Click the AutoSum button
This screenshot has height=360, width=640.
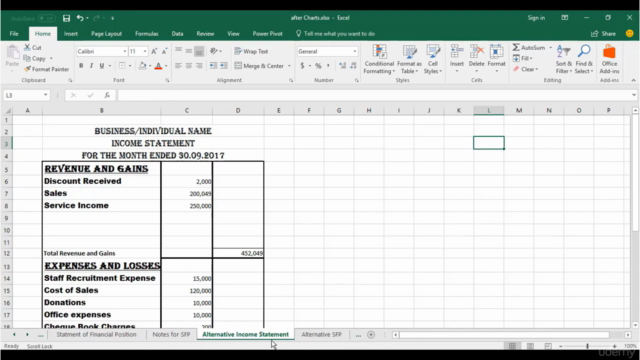click(x=529, y=48)
